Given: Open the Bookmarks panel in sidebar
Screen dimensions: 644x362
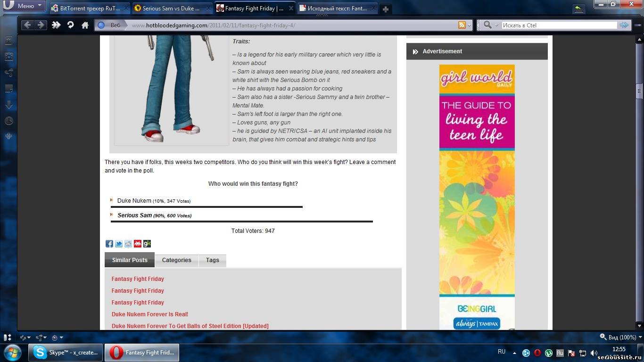Looking at the screenshot, I should [x=8, y=41].
